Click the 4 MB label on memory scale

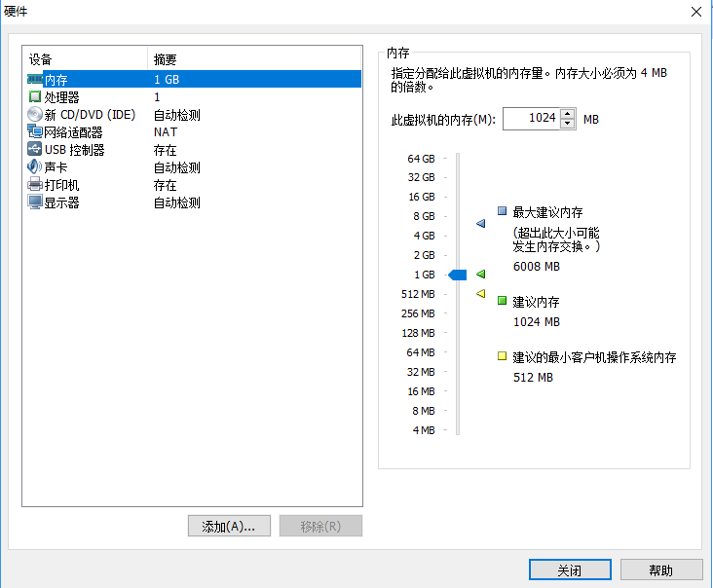(424, 430)
